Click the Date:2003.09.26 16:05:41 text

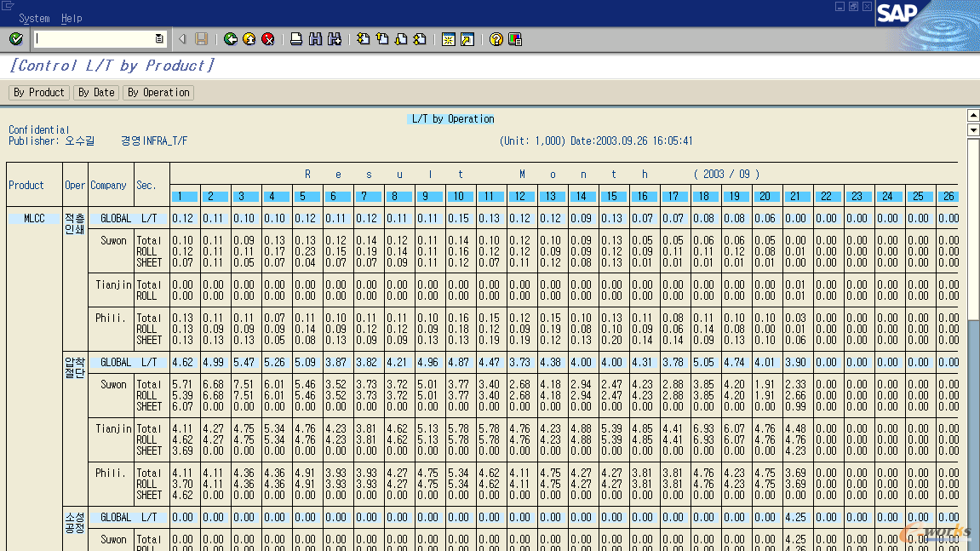[x=631, y=141]
